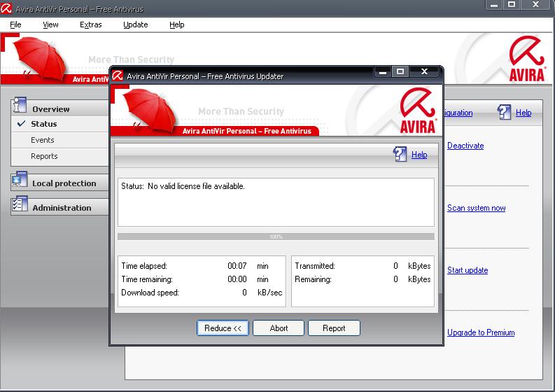Click the red umbrella in Updater banner
This screenshot has width=555, height=392.
click(x=149, y=110)
